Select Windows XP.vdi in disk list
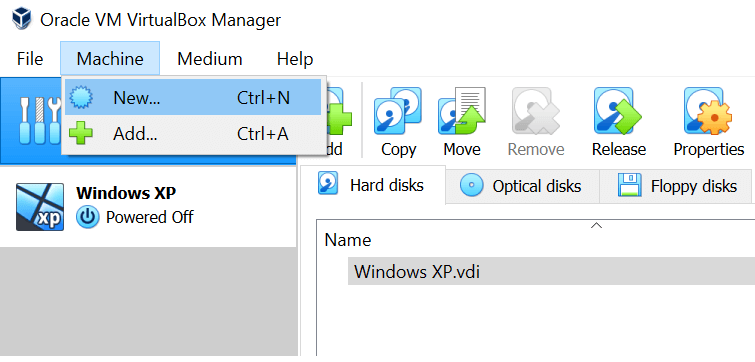The height and width of the screenshot is (362, 755). tap(551, 271)
